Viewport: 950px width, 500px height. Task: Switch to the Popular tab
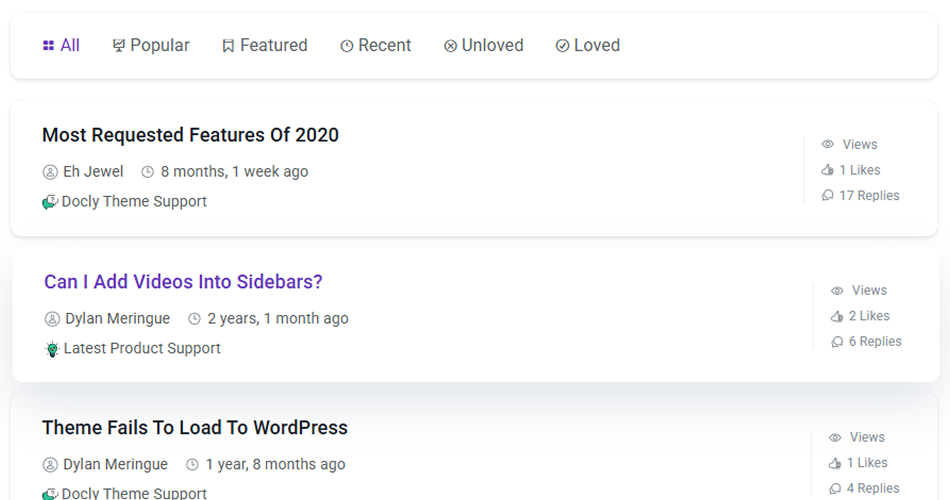(x=151, y=45)
